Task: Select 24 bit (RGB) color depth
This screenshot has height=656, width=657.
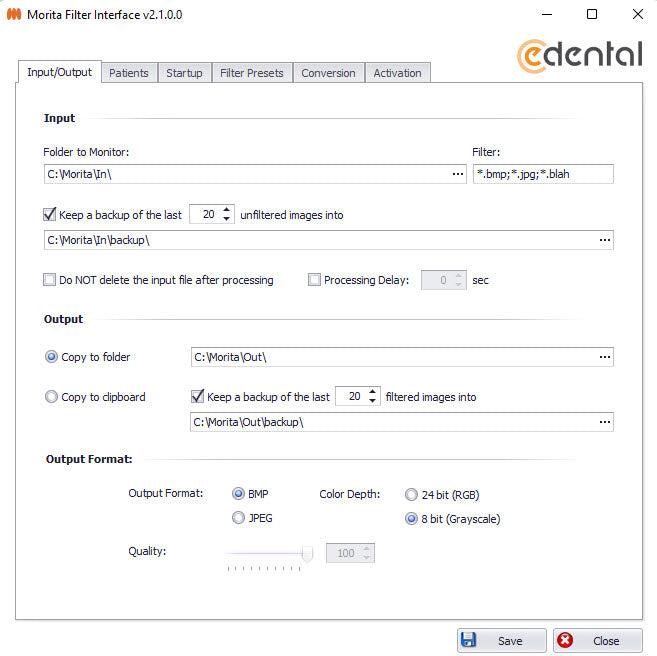Action: (x=411, y=493)
